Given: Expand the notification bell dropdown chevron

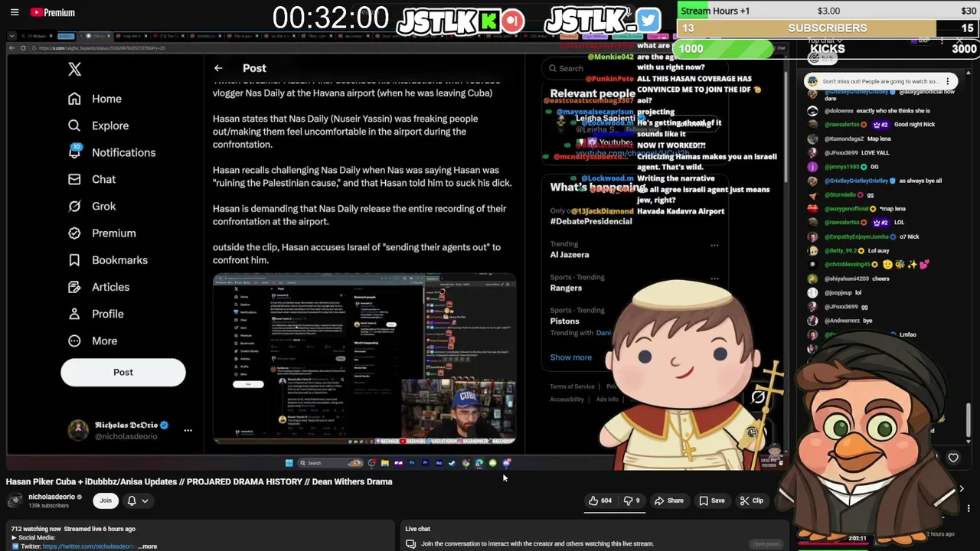Looking at the screenshot, I should coord(145,500).
